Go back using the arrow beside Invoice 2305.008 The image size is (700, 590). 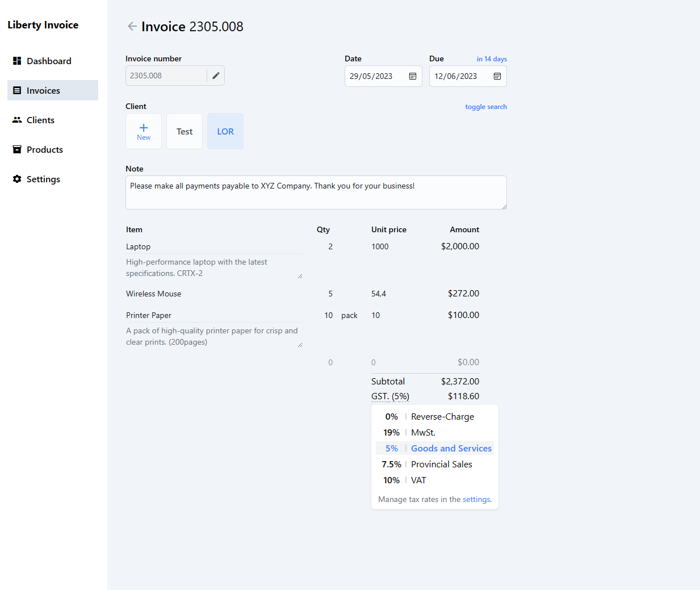[132, 26]
